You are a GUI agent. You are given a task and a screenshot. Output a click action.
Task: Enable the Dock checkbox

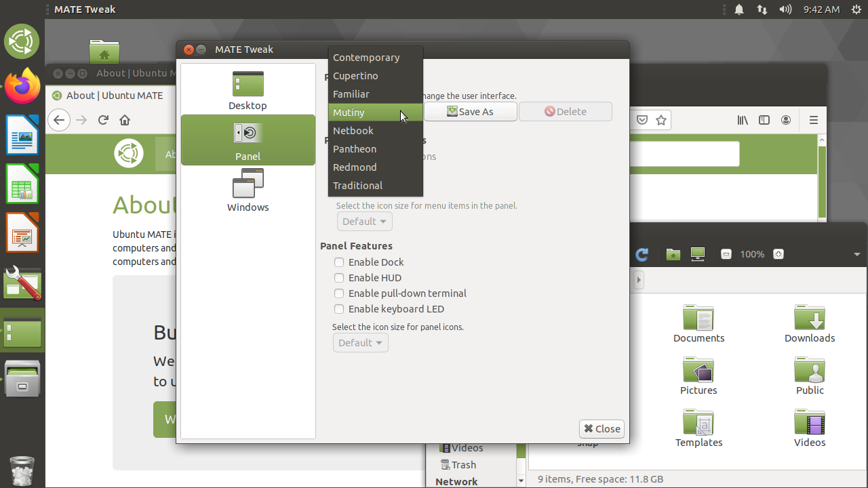(x=339, y=262)
